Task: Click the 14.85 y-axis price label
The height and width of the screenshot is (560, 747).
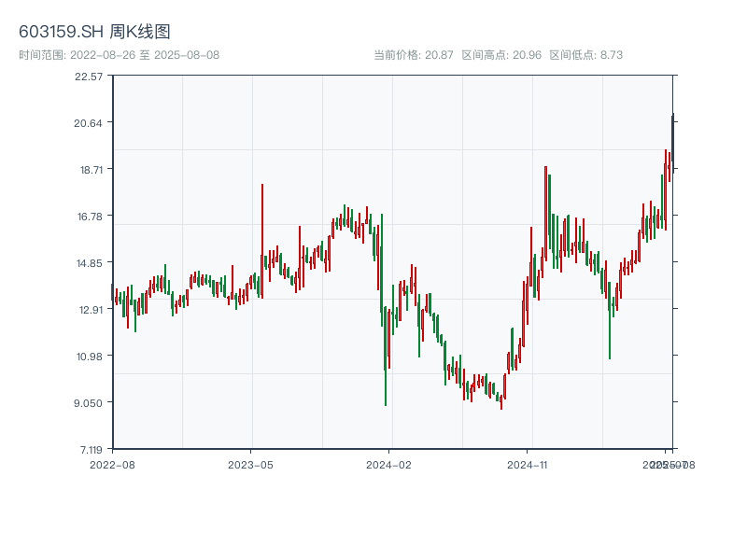Action: tap(89, 263)
